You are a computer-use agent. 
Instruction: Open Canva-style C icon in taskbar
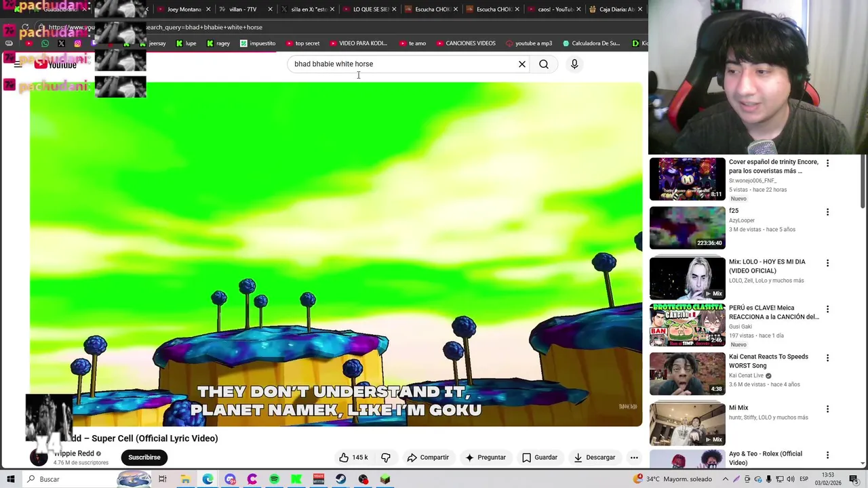(x=252, y=479)
